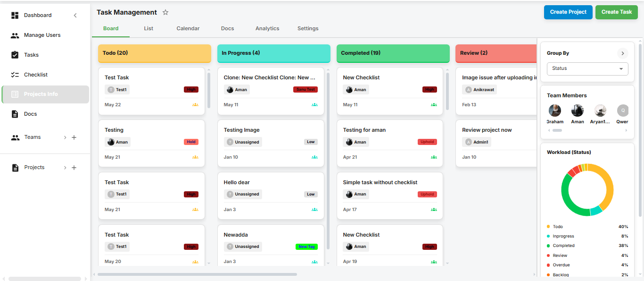Click the board horizontal scrollbar
This screenshot has height=281, width=644.
[197, 274]
